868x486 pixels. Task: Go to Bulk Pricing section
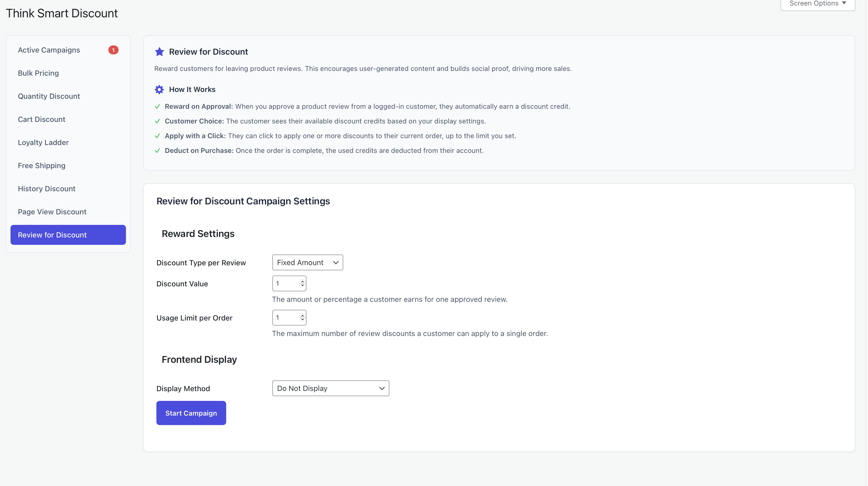(x=38, y=73)
